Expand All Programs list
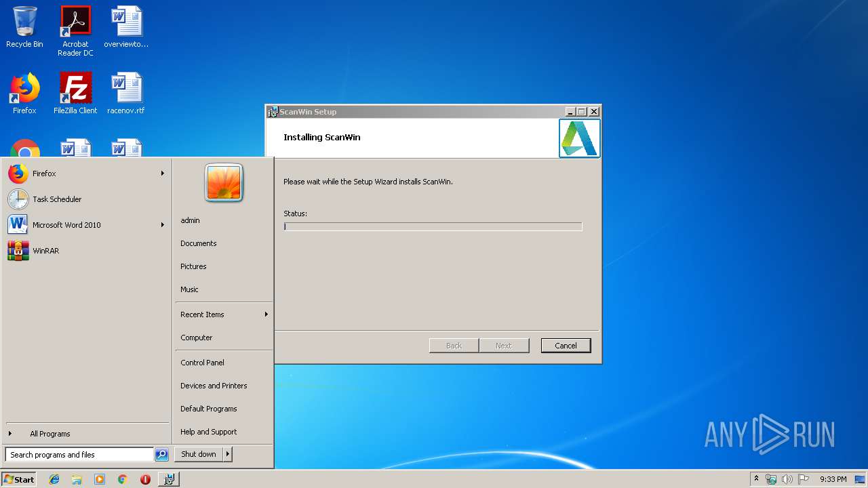This screenshot has width=868, height=488. click(x=86, y=434)
